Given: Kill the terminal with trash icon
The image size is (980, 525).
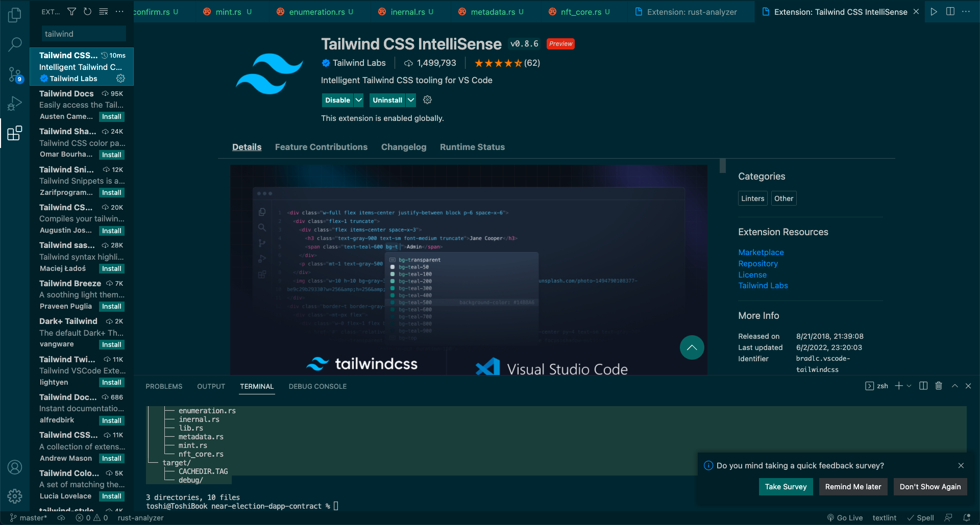Looking at the screenshot, I should (x=939, y=386).
